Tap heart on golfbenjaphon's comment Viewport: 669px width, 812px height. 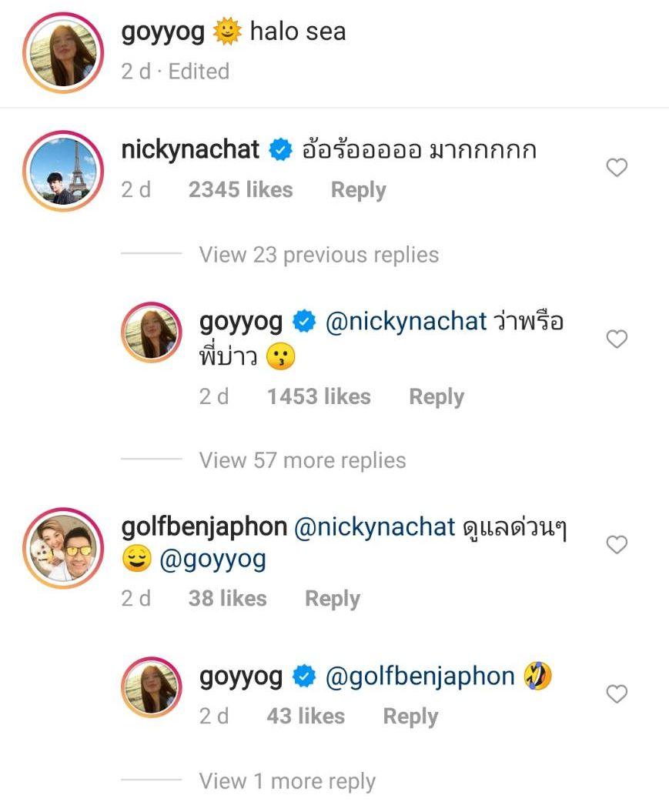click(x=617, y=545)
